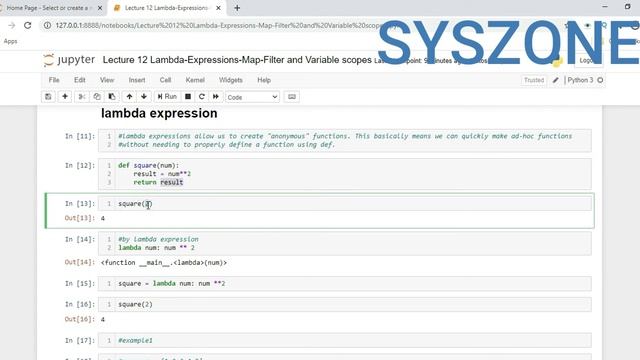The width and height of the screenshot is (640, 360).
Task: Open the Edit menu
Action: pos(80,80)
